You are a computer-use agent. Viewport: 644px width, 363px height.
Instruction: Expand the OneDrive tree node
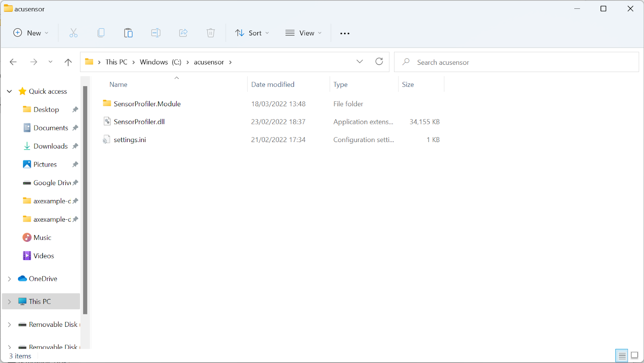[x=9, y=279]
